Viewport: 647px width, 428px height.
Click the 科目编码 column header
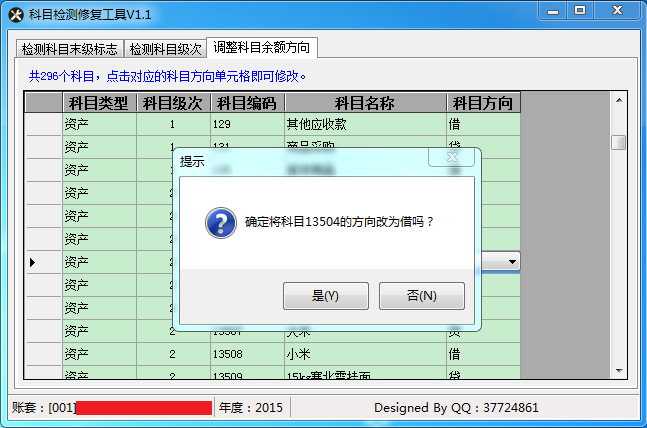coord(248,103)
